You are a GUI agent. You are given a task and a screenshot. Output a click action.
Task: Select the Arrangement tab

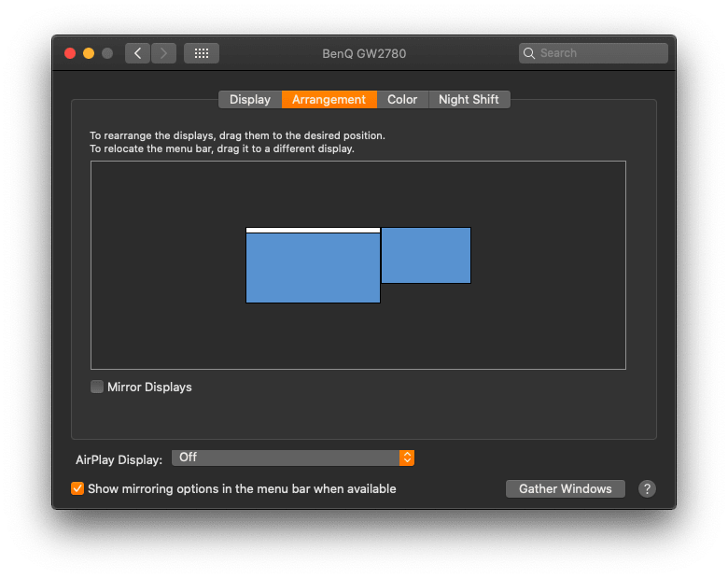coord(329,99)
